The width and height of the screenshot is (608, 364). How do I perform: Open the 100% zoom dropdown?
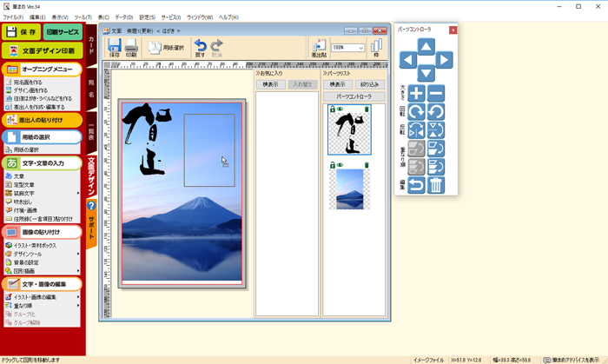tap(360, 48)
